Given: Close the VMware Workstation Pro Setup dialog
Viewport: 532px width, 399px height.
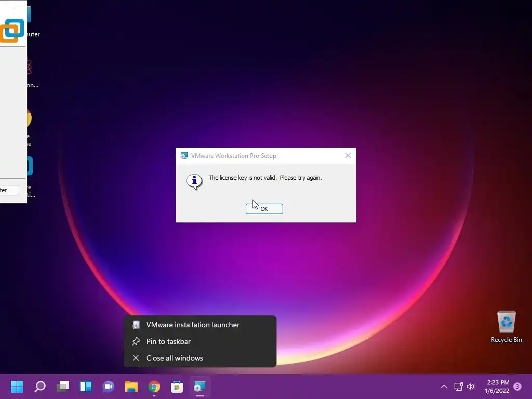Looking at the screenshot, I should [x=348, y=155].
